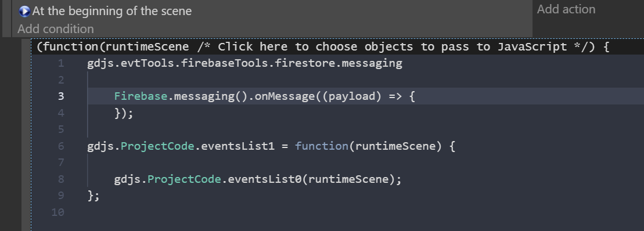Click line number 1 in the gutter

pos(61,63)
